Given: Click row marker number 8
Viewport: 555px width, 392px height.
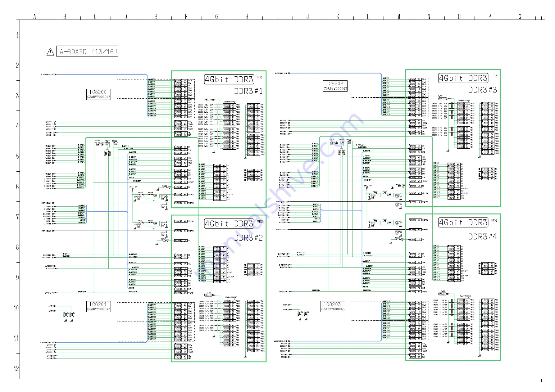Looking at the screenshot, I should (x=17, y=247).
